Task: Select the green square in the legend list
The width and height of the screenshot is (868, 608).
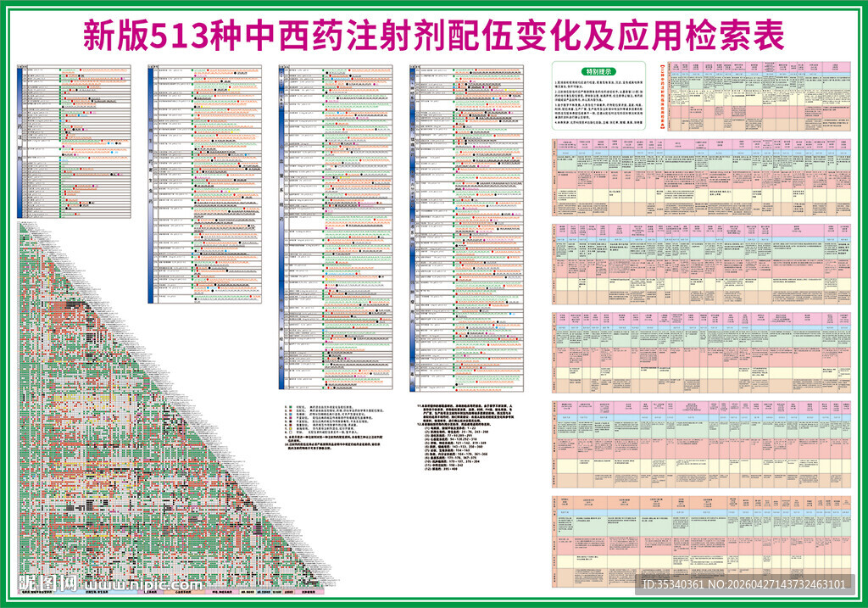Action: (x=291, y=407)
